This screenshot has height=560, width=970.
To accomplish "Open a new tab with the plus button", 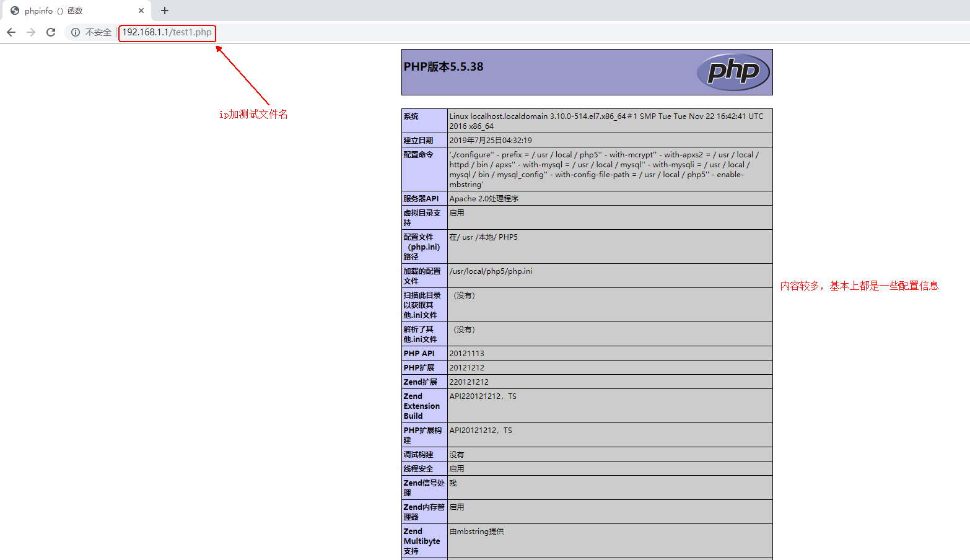I will point(165,11).
